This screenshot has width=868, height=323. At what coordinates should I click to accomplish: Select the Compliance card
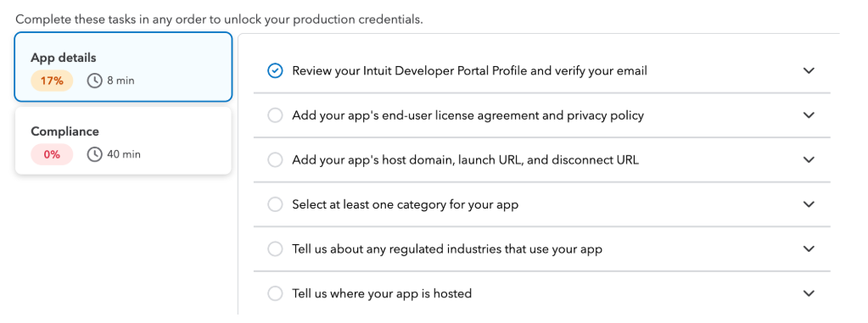coord(123,141)
